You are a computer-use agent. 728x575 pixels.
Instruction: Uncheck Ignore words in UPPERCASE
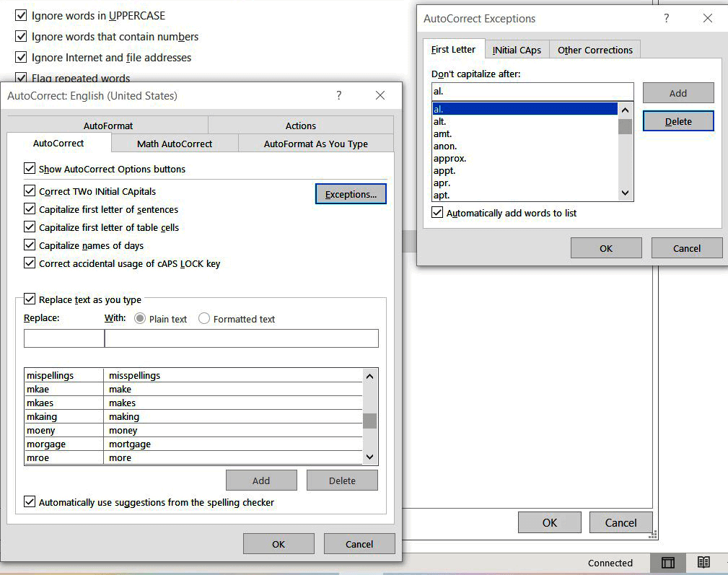pos(20,15)
